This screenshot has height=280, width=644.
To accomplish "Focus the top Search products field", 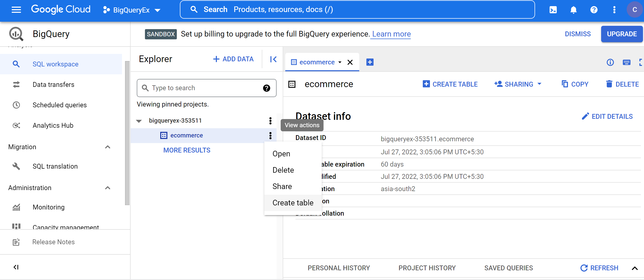I will [357, 10].
